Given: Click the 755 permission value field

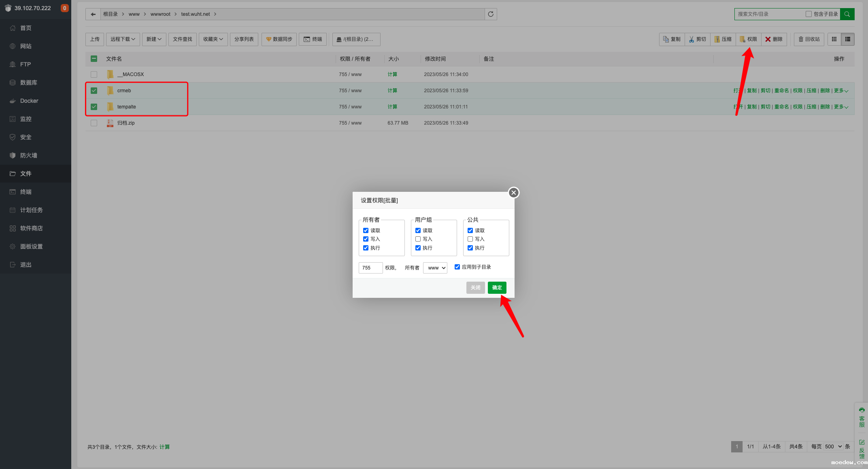Looking at the screenshot, I should tap(370, 268).
